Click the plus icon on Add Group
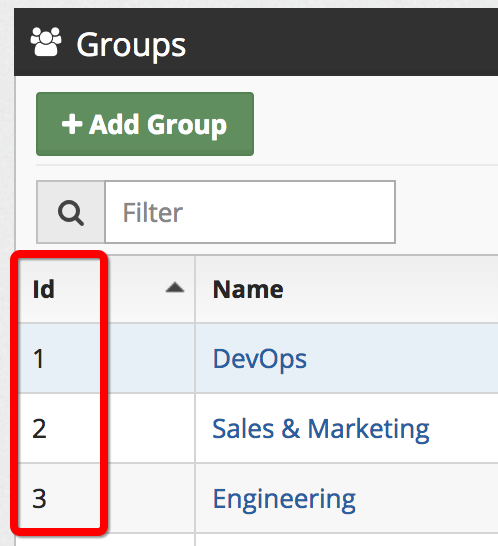 click(x=72, y=124)
